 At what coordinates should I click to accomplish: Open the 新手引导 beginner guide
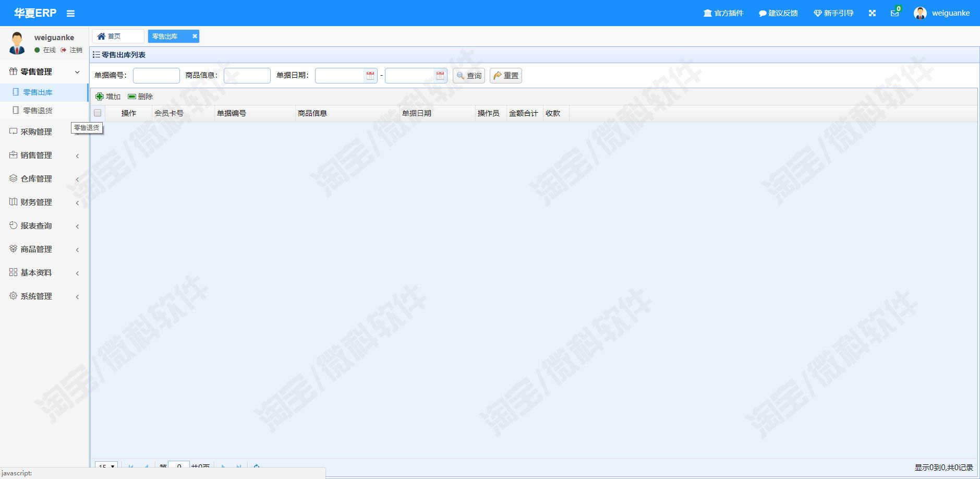833,13
